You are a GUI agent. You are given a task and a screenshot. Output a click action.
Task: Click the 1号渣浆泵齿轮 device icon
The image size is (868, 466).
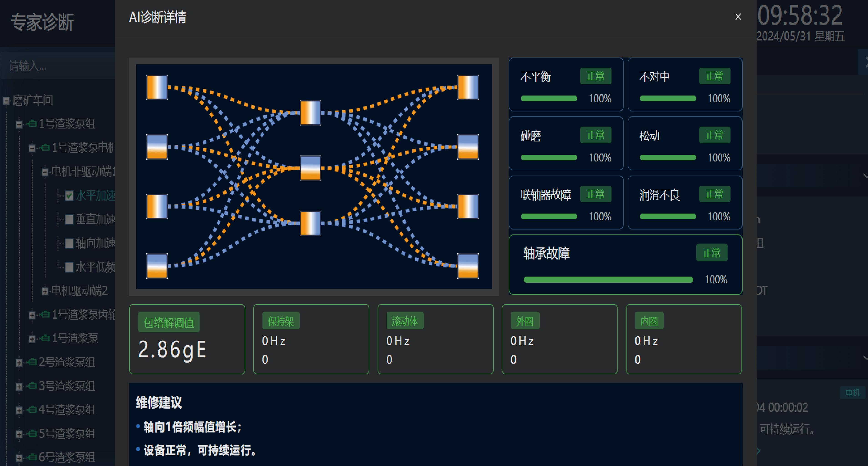click(x=45, y=314)
